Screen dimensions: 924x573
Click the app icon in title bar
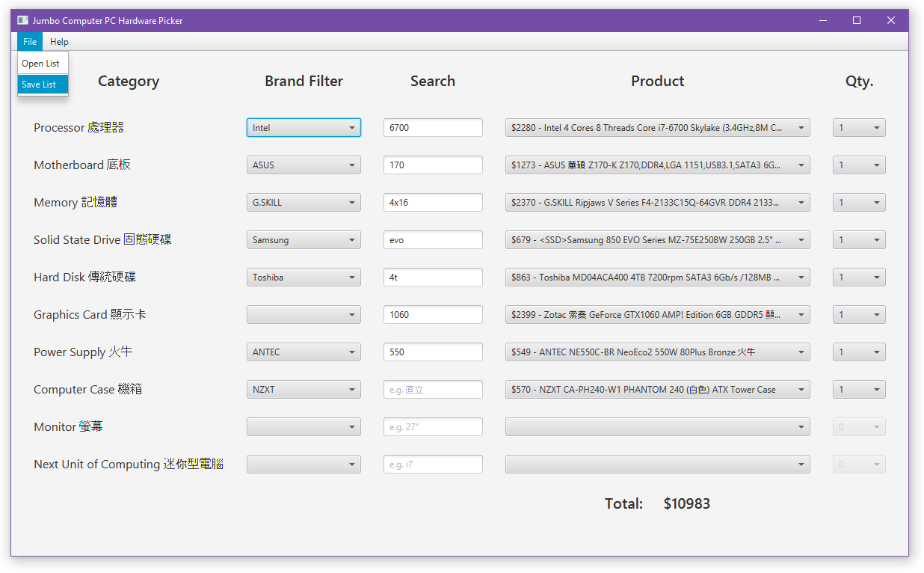[22, 20]
